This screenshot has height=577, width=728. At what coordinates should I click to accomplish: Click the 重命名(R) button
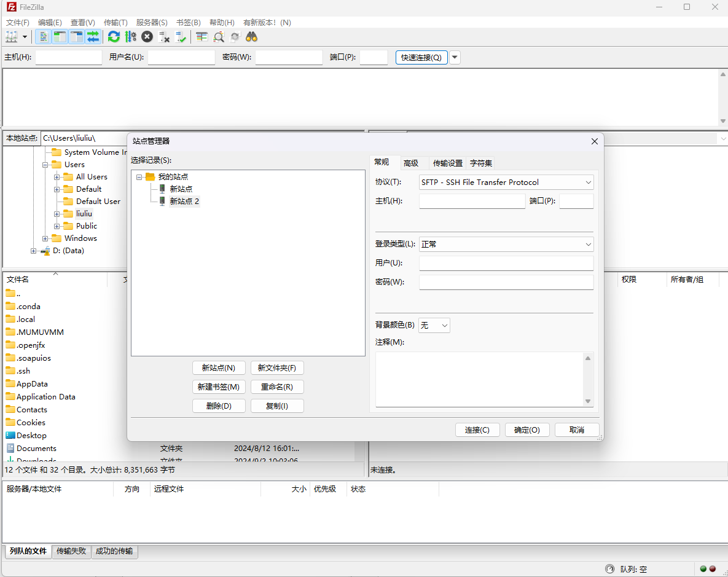pos(277,387)
